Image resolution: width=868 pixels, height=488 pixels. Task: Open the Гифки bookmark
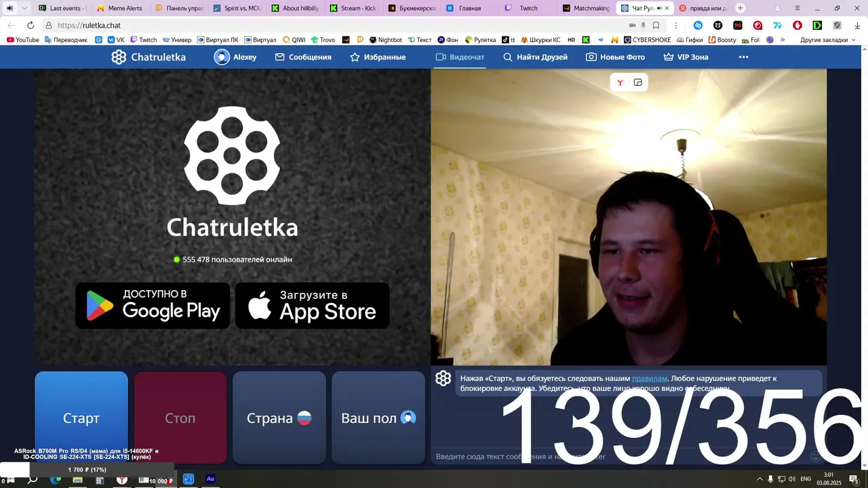[689, 40]
